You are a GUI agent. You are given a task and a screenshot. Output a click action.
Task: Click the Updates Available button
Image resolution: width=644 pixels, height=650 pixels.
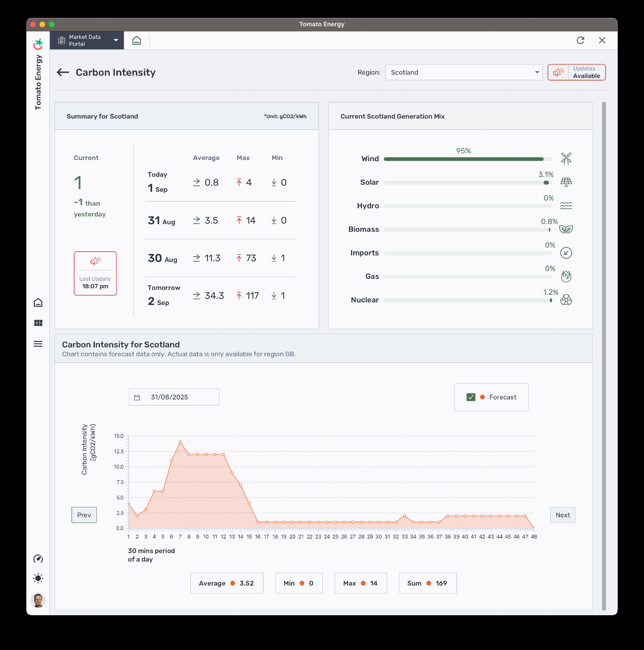coord(576,72)
